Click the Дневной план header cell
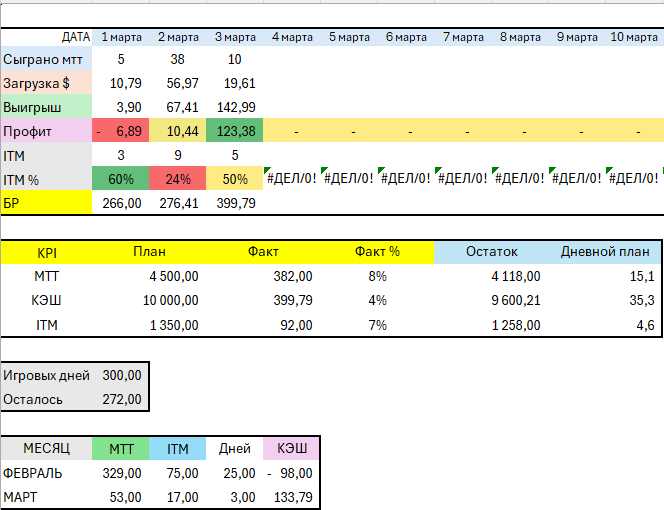The height and width of the screenshot is (510, 664). [605, 252]
